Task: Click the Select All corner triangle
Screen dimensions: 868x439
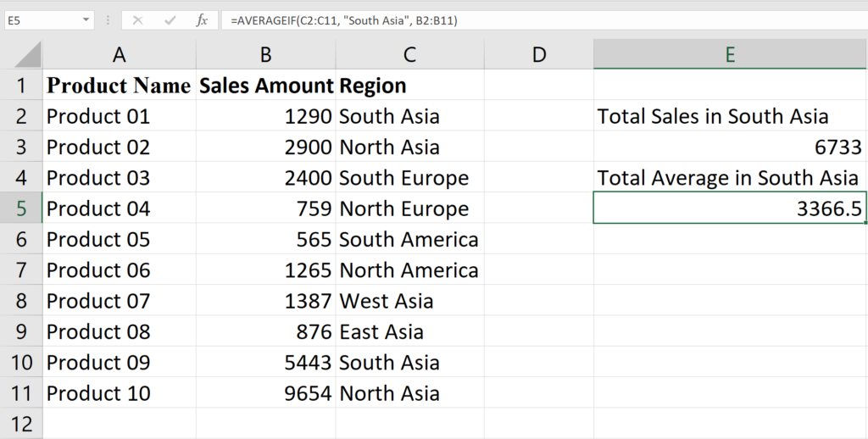Action: (x=21, y=54)
